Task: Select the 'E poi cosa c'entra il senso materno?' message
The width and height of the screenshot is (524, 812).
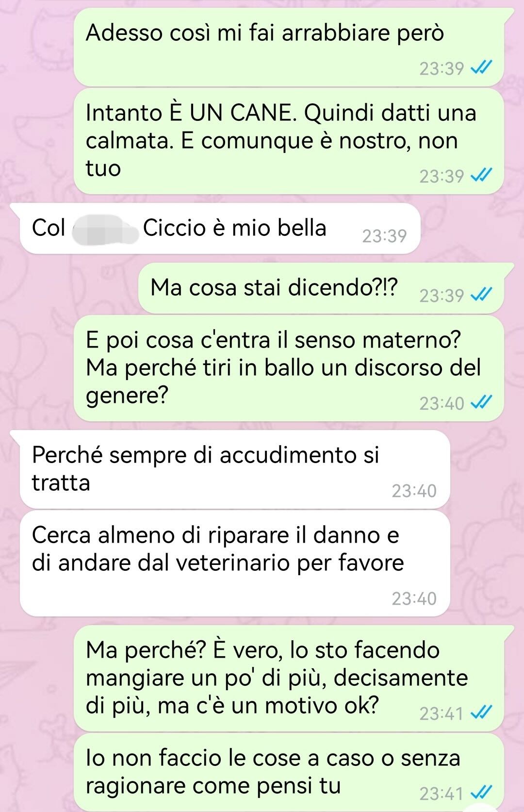Action: click(289, 368)
